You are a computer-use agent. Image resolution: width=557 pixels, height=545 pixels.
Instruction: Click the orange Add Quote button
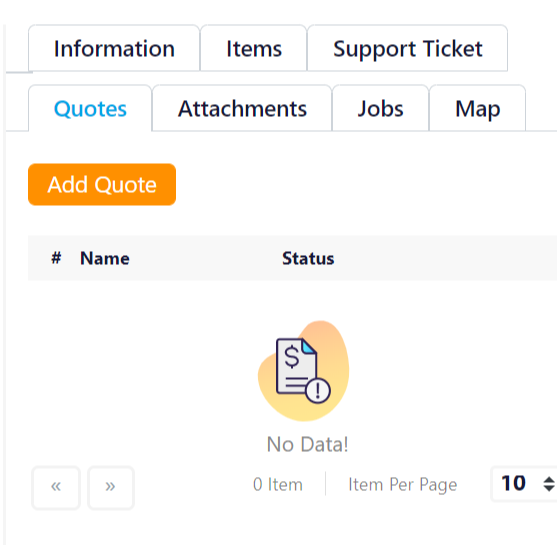pyautogui.click(x=102, y=184)
